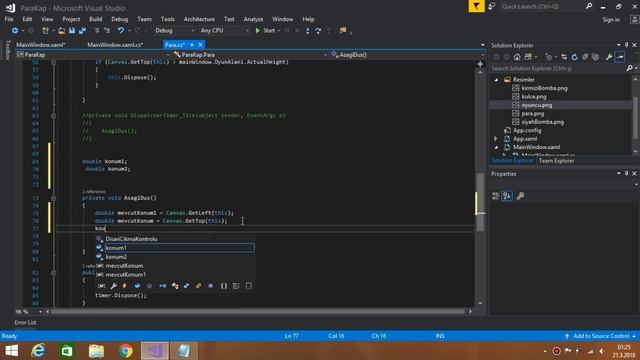Save the current file with the disk icon

[72, 31]
